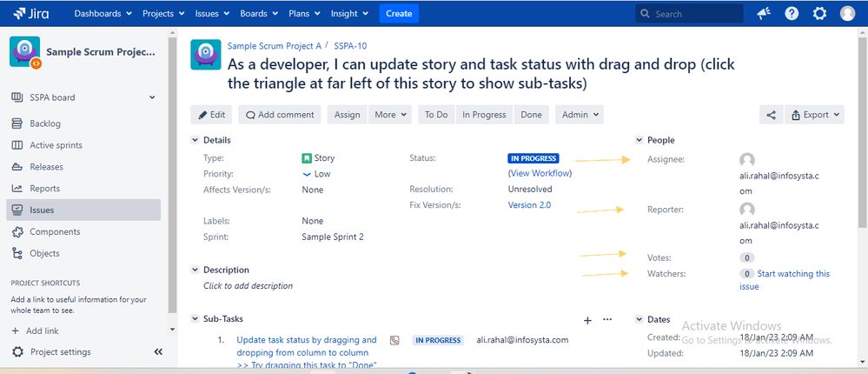
Task: Click the Reporter avatar icon
Action: pos(747,210)
